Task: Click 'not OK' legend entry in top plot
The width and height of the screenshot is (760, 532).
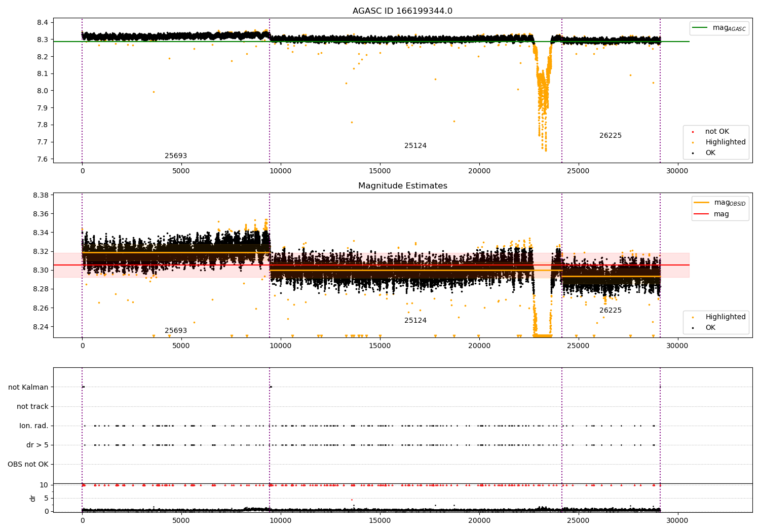Action: point(717,132)
